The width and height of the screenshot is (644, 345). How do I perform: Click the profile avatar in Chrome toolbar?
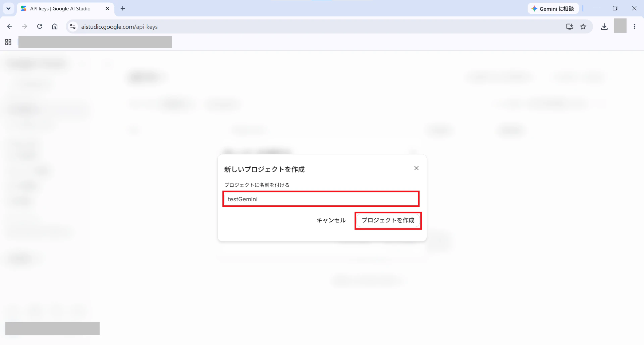620,26
